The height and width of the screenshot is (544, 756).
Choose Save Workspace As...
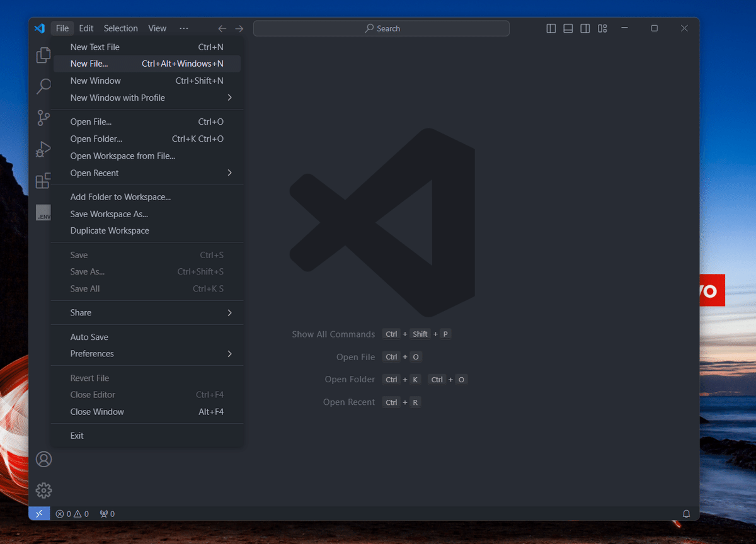point(147,214)
